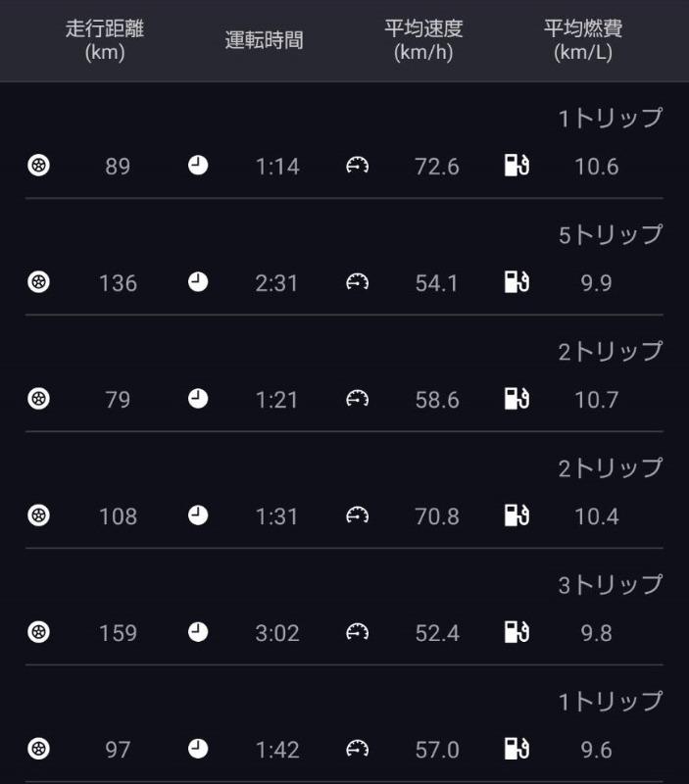Viewport: 689px width, 784px height.
Task: Click the 70.8 average speed value
Action: pos(437,516)
